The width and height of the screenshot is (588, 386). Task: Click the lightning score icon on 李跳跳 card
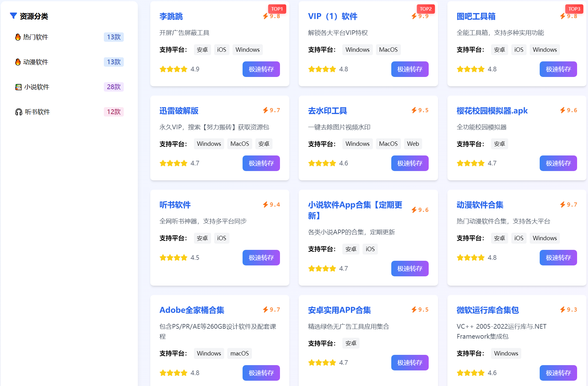(x=265, y=16)
